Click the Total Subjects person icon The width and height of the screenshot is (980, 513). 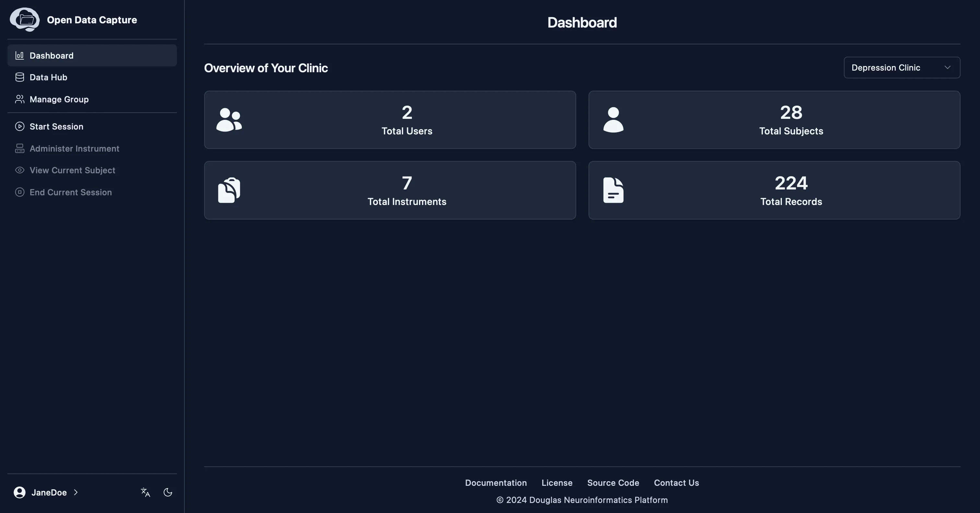[613, 120]
